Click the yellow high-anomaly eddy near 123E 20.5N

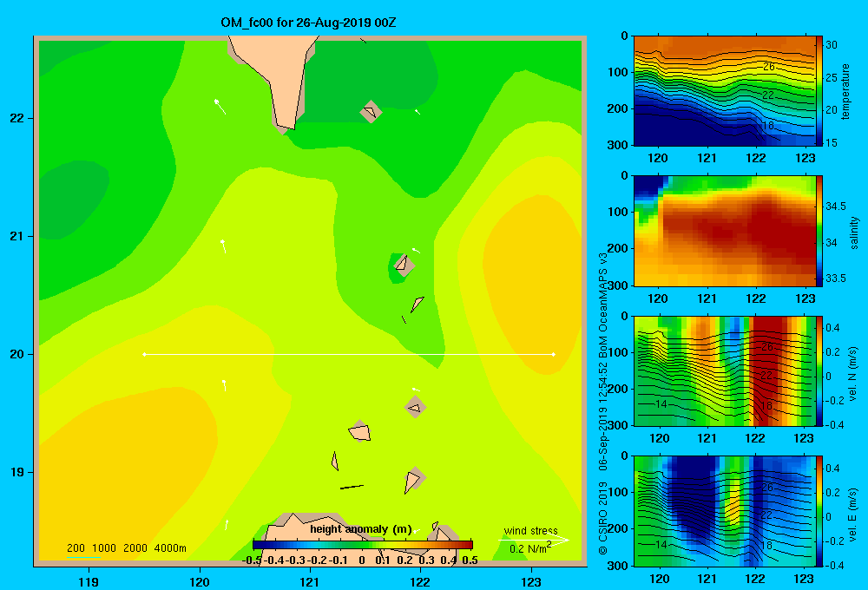click(x=531, y=285)
